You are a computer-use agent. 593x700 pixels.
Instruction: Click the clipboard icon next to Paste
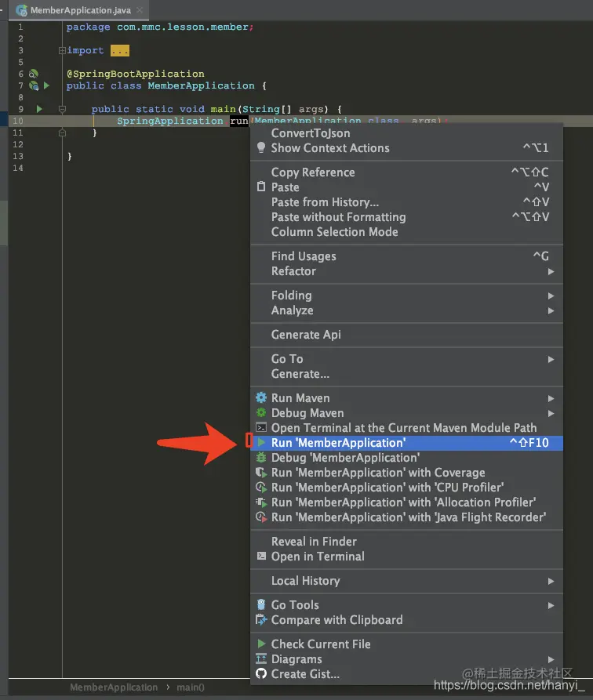click(x=261, y=187)
